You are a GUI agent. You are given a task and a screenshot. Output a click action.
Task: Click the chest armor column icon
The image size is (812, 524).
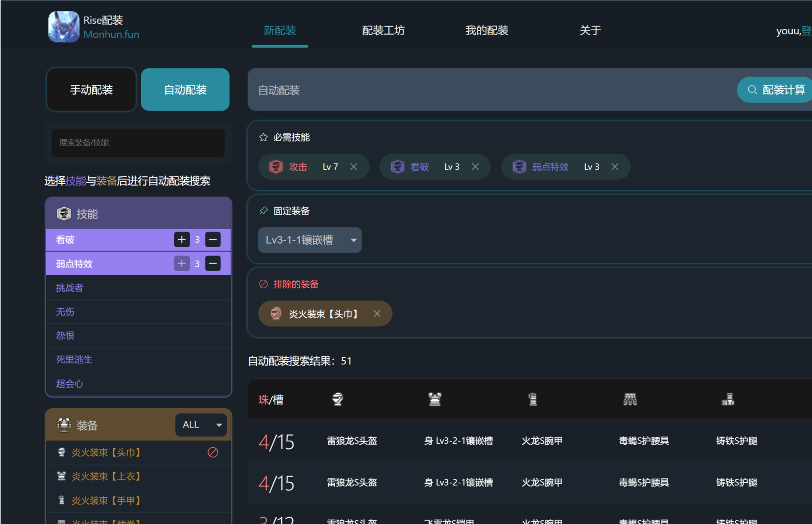[x=435, y=399]
